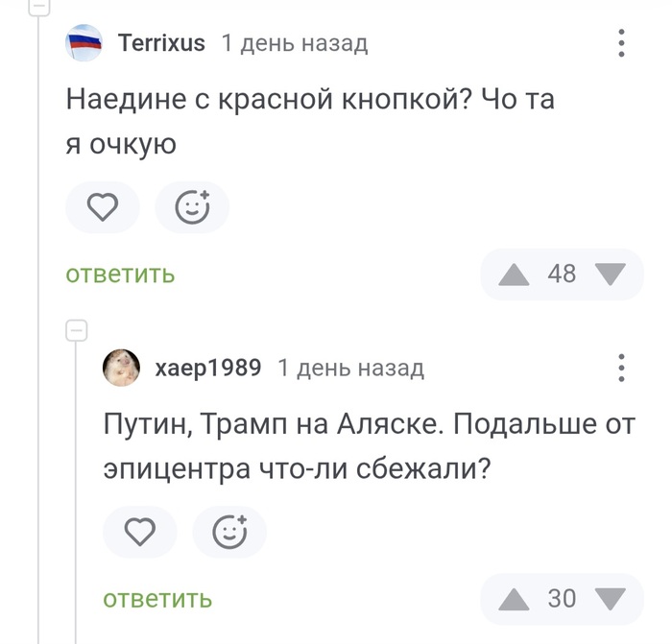Image resolution: width=672 pixels, height=644 pixels.
Task: Click "ответить" under хаер1989's reply
Action: pyautogui.click(x=157, y=600)
